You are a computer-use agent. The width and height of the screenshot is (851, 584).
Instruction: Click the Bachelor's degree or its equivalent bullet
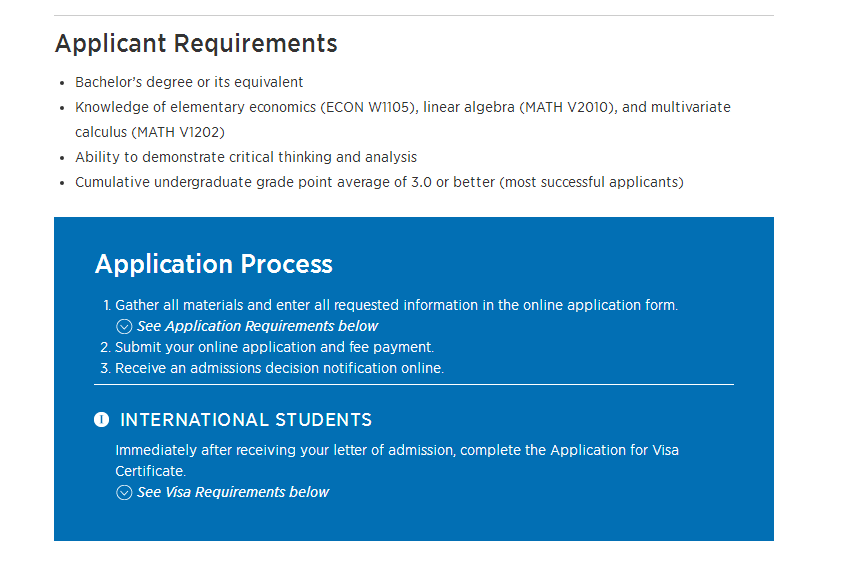pos(189,82)
